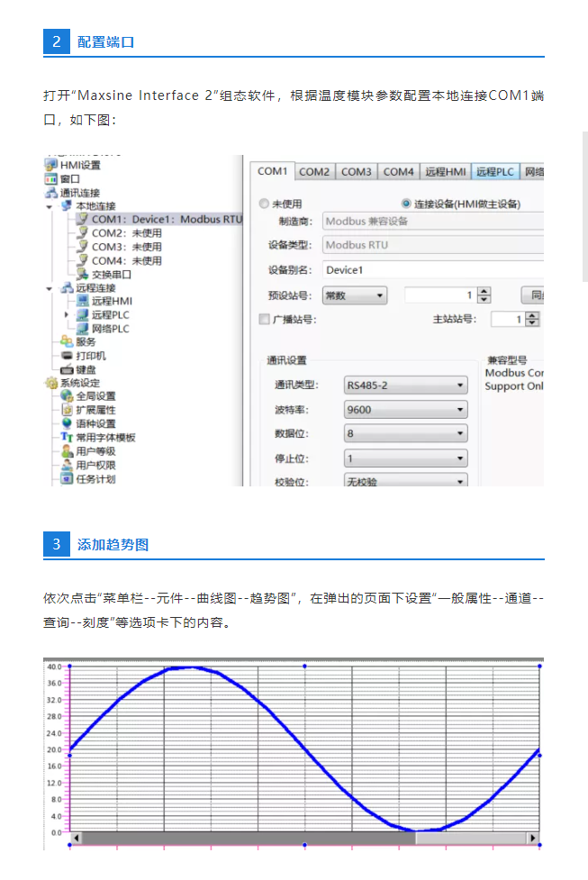Select the 语种设置 language icon

(x=66, y=423)
